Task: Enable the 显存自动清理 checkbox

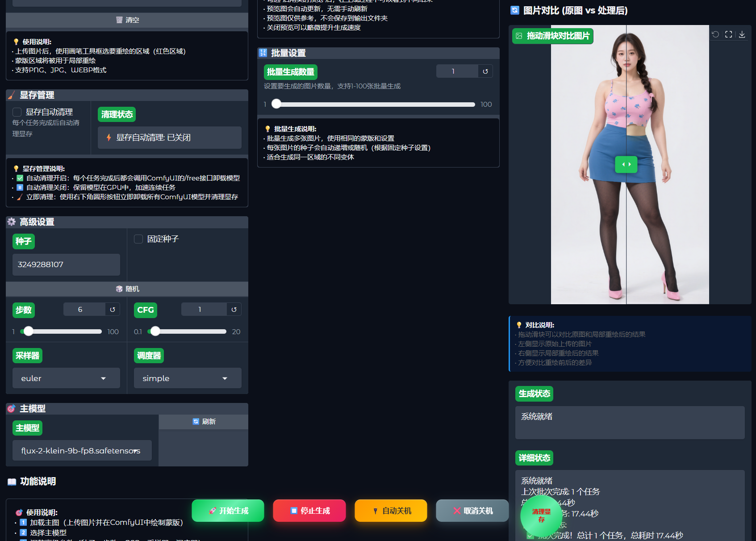Action: [x=17, y=112]
